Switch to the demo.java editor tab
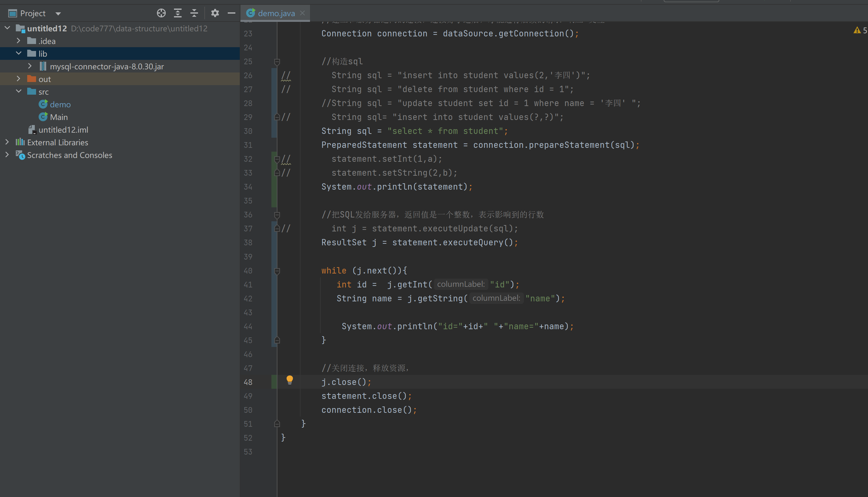The width and height of the screenshot is (868, 497). [x=276, y=13]
